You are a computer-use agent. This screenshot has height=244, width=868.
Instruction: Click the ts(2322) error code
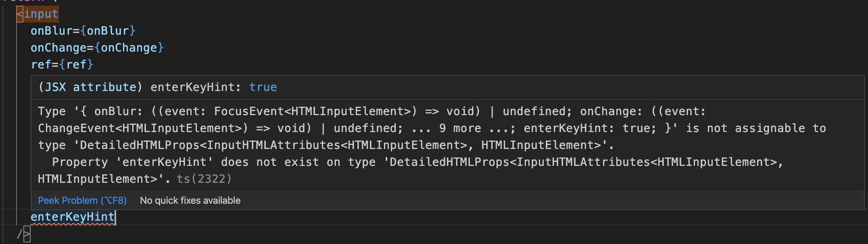pos(204,179)
